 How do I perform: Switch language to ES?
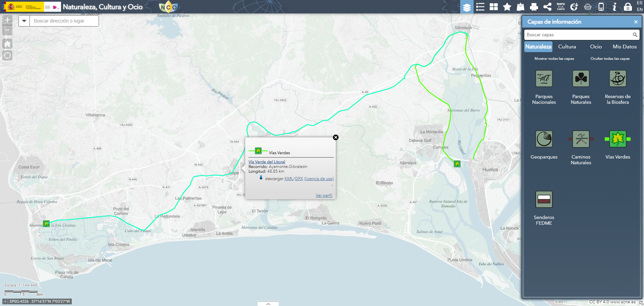click(x=640, y=3)
